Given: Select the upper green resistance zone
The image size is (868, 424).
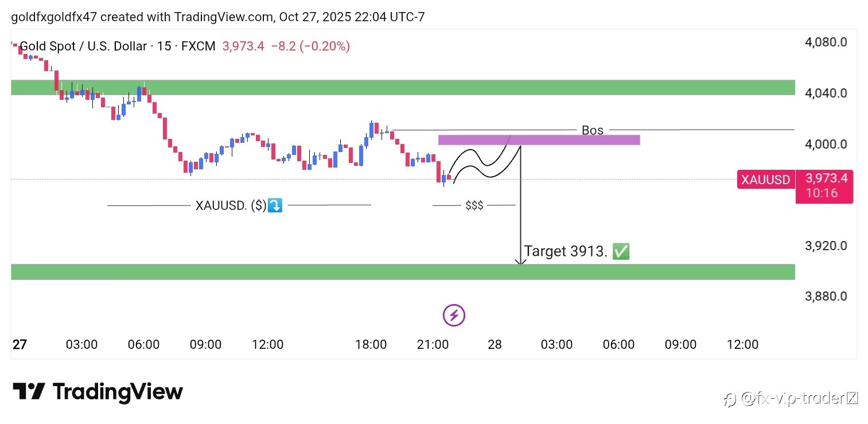Looking at the screenshot, I should tap(403, 88).
